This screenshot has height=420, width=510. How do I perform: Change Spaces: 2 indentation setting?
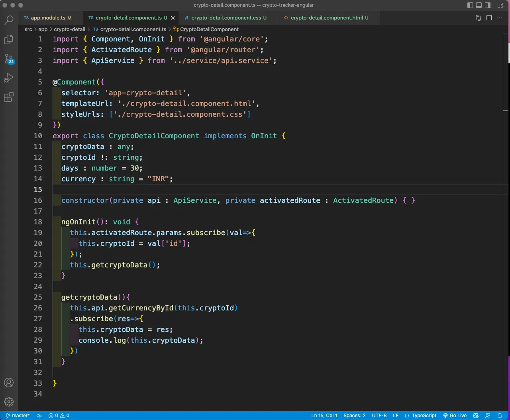coord(355,416)
